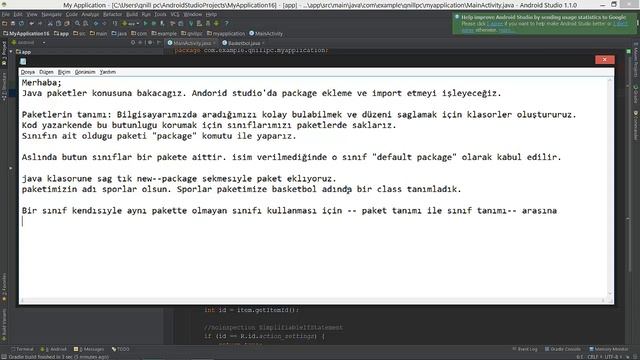Open Düzen menu in Notepad
Screen dimensions: 640x360
point(46,72)
